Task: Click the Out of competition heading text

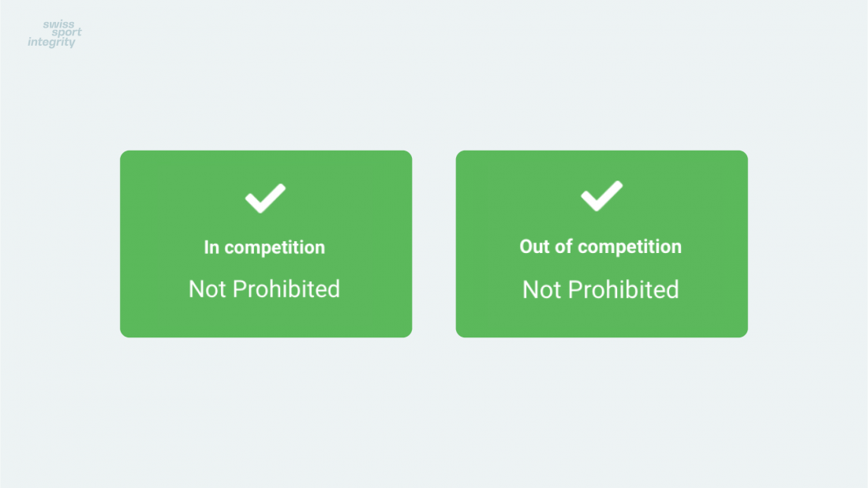Action: coord(600,247)
